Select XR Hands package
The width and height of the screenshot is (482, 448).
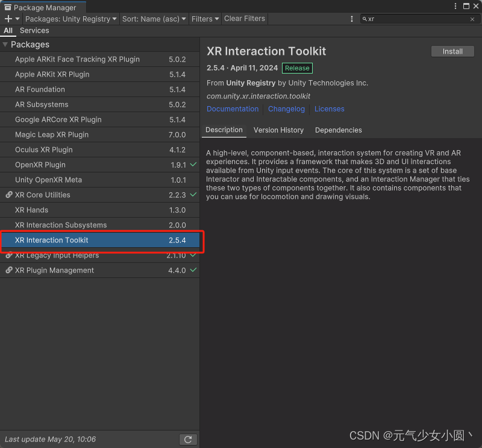[99, 210]
